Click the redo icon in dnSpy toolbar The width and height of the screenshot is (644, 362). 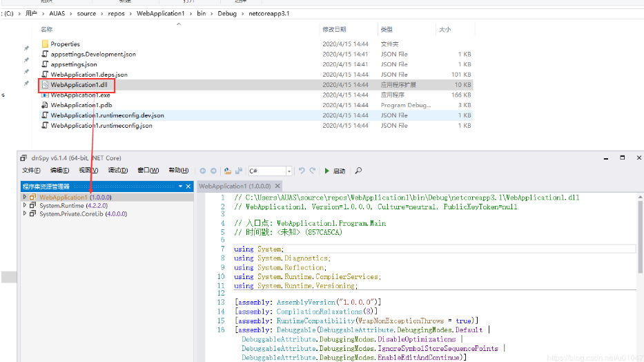(313, 171)
